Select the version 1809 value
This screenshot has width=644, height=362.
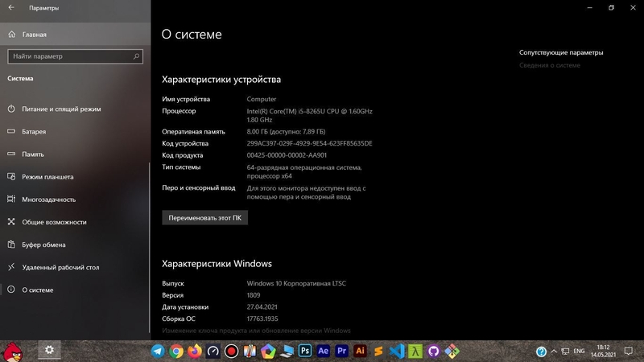tap(254, 295)
